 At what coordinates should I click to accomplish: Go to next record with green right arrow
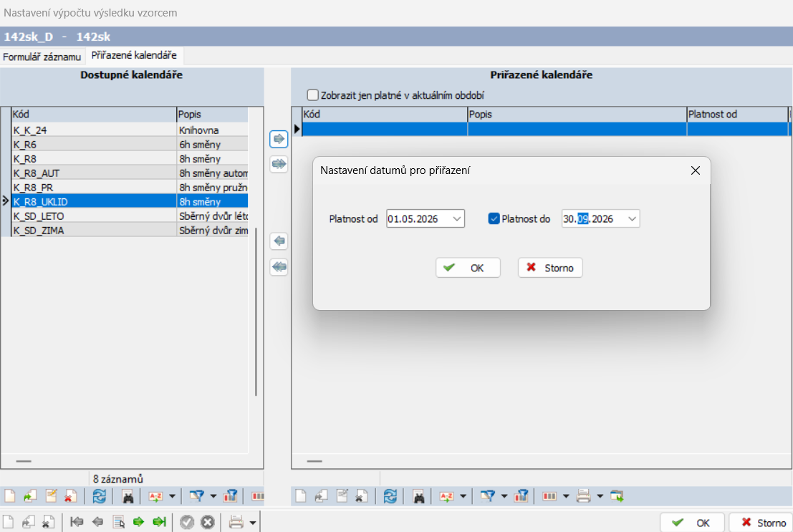138,521
